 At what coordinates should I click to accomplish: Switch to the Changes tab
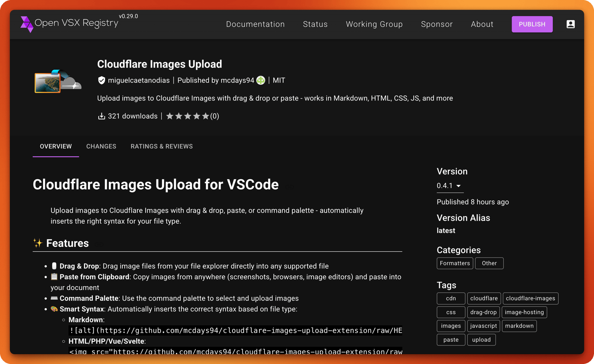pyautogui.click(x=101, y=146)
